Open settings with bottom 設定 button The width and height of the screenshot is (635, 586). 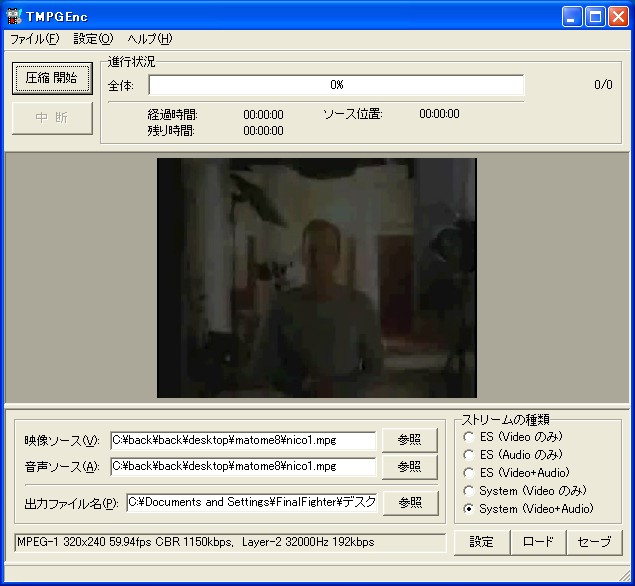[482, 542]
